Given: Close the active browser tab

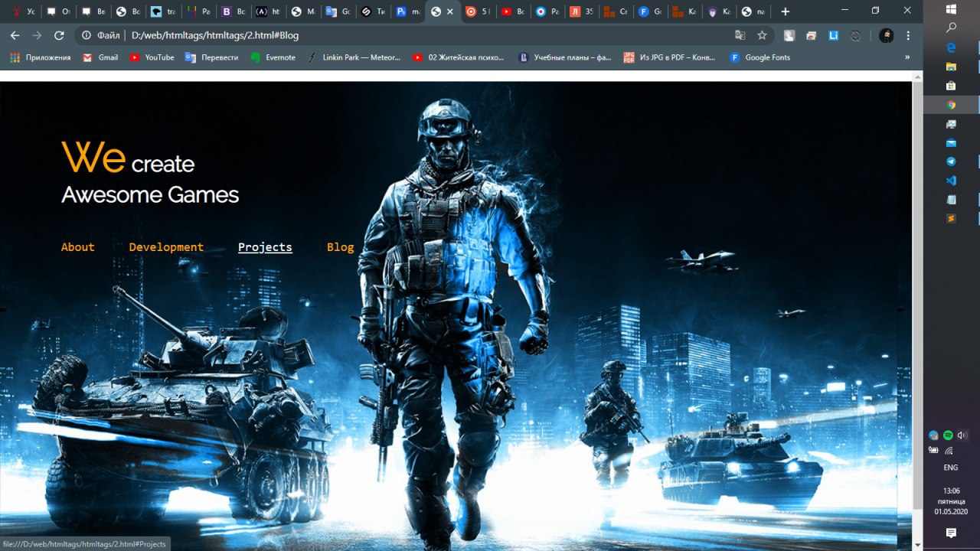Looking at the screenshot, I should click(x=449, y=11).
